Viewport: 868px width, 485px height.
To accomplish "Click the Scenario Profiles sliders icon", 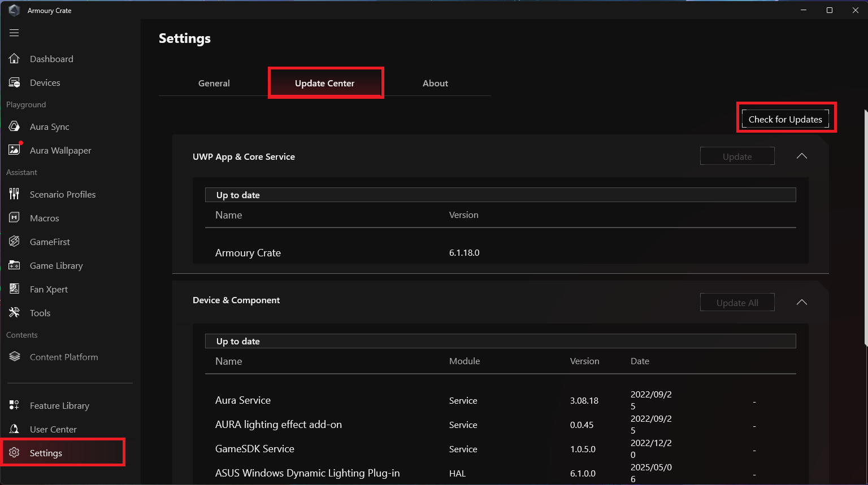I will tap(14, 194).
